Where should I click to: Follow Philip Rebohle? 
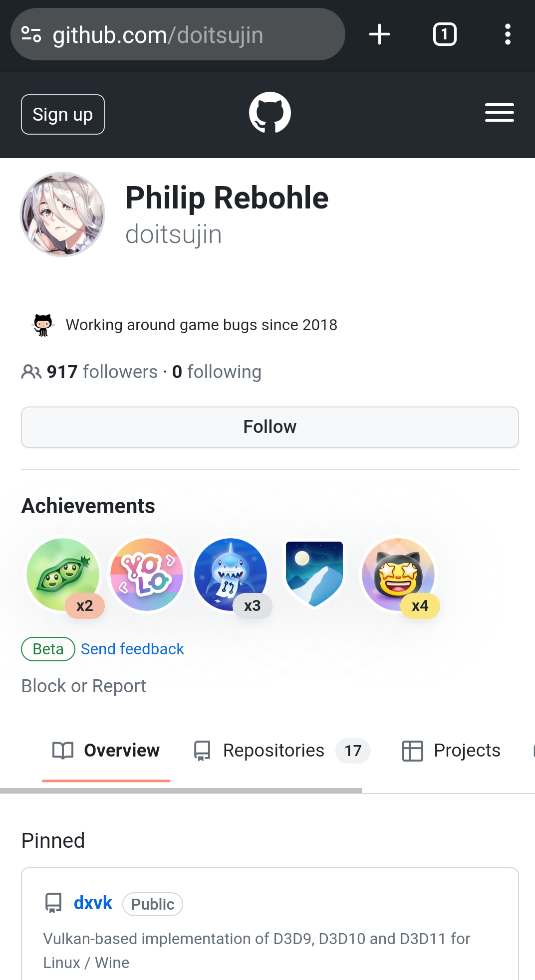pyautogui.click(x=269, y=427)
